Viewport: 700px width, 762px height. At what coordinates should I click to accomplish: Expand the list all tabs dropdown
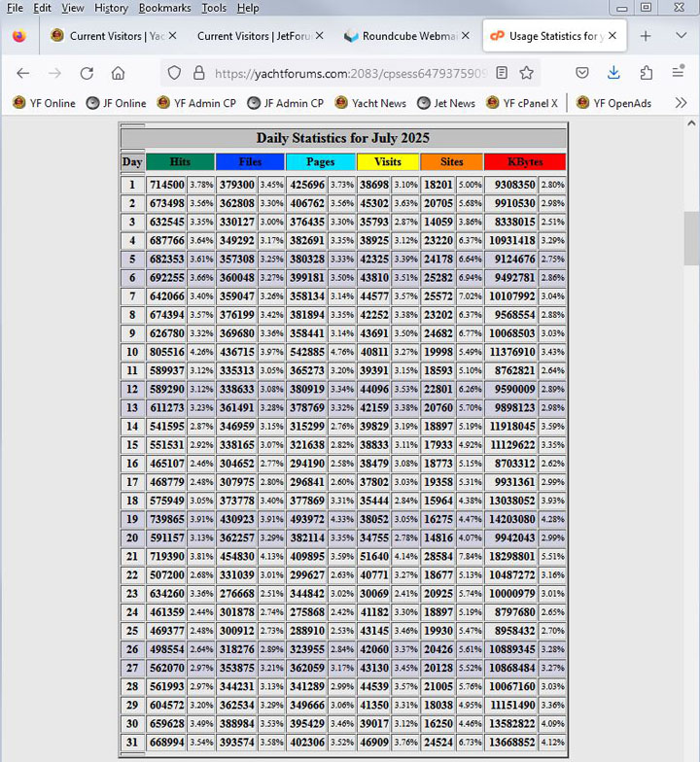pos(681,36)
